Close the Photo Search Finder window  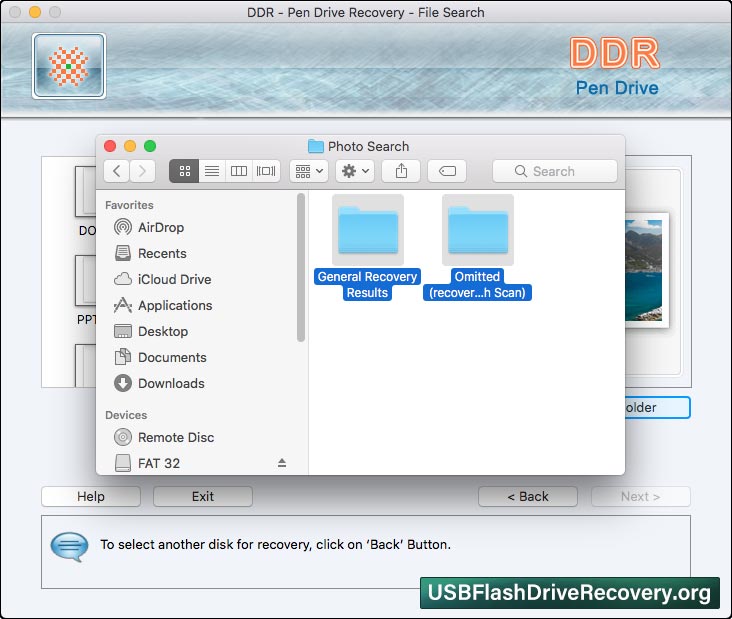point(110,146)
